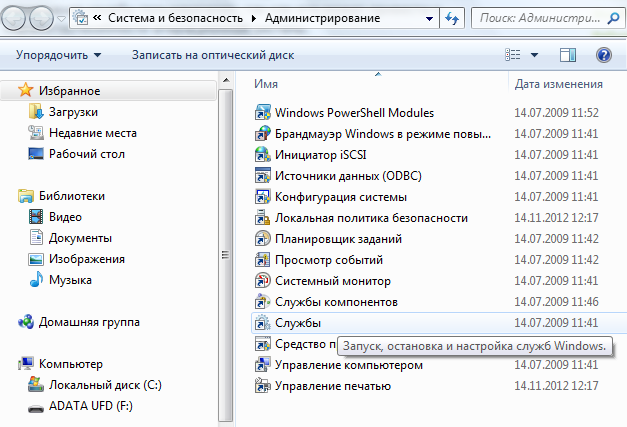Open the Упорядочить dropdown menu
627x427 pixels.
[x=58, y=55]
